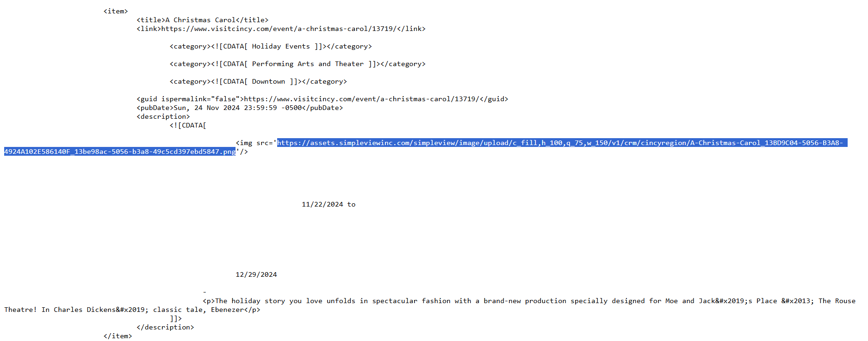The image size is (868, 341).
Task: Click the "<img src=" tag text
Action: pos(255,143)
